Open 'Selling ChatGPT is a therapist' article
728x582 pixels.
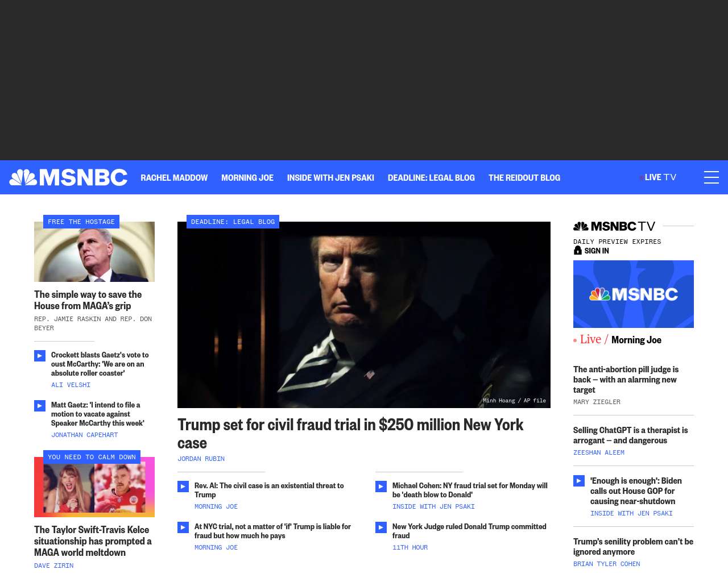(631, 435)
